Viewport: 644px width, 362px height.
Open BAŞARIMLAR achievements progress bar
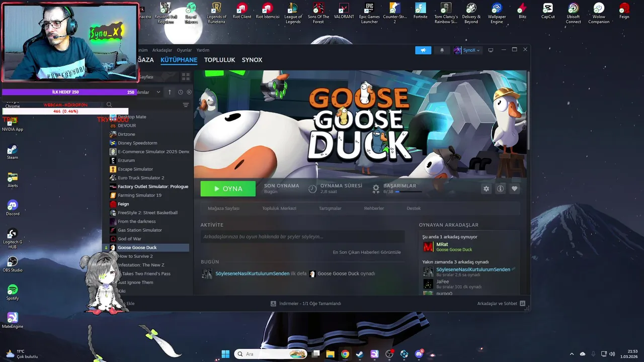click(x=409, y=192)
